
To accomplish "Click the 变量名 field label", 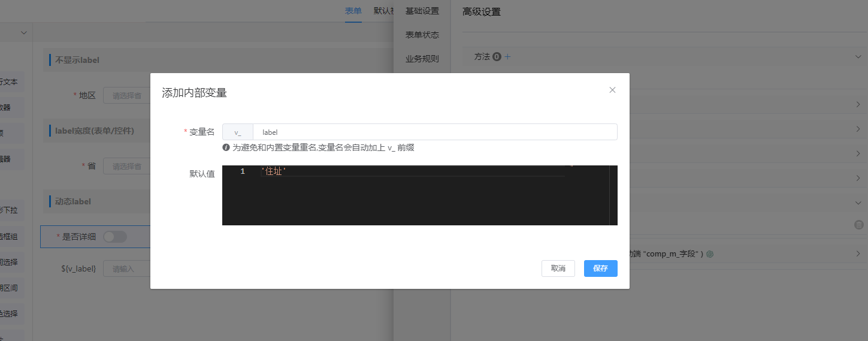I will [x=202, y=132].
